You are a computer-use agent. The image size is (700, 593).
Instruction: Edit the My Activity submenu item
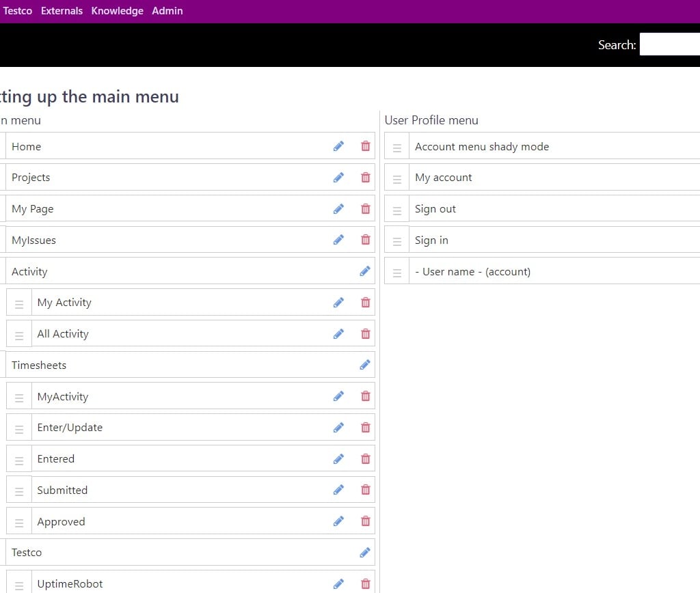tap(338, 303)
